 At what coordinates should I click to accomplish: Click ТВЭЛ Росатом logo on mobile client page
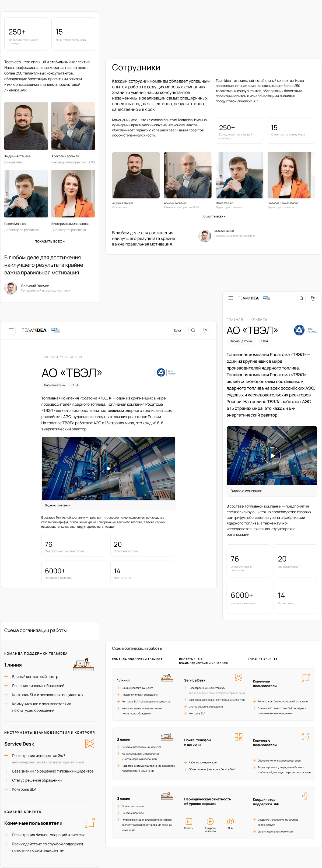pos(306,330)
